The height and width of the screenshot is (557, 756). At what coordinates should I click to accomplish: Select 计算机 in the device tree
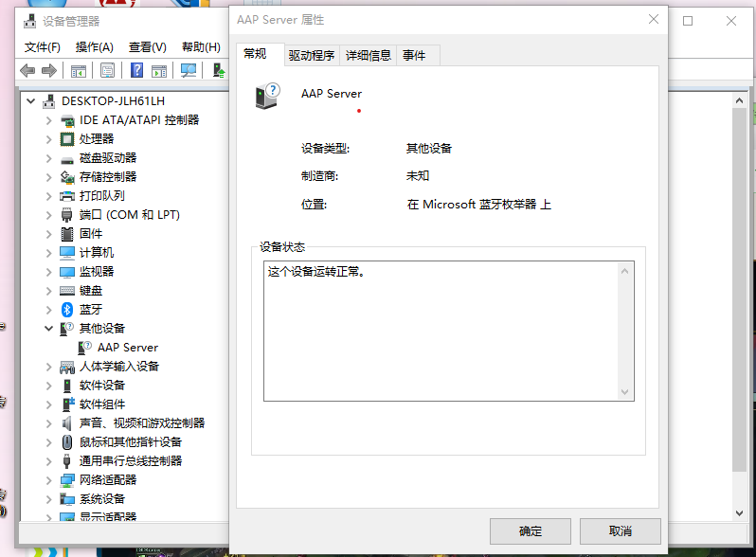tap(97, 253)
